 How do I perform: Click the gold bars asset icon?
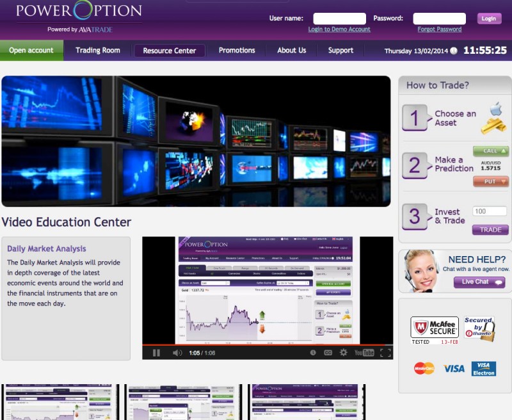[x=493, y=126]
